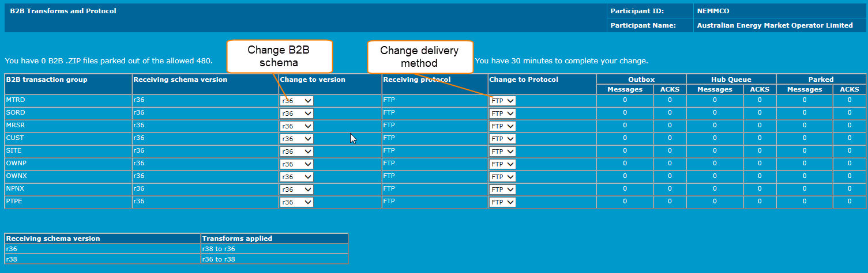
Task: Open the CUST protocol dropdown
Action: 502,139
